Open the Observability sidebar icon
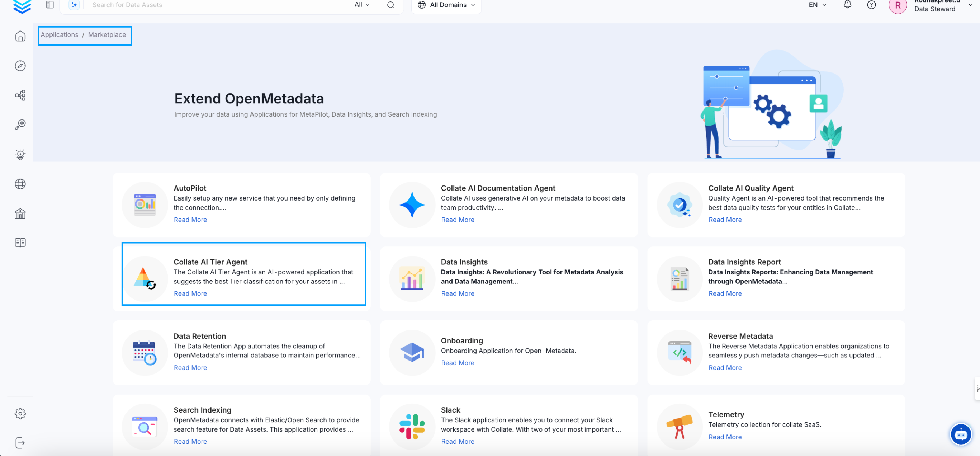 click(x=20, y=124)
